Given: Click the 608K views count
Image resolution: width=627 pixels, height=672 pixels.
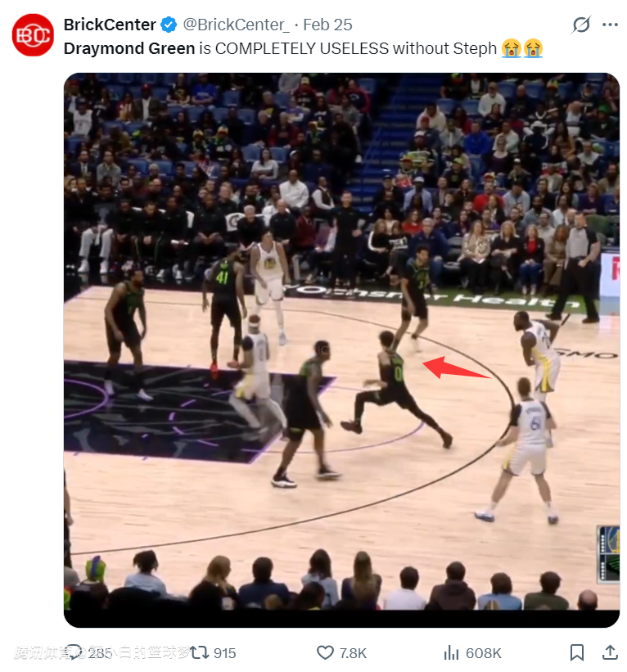Looking at the screenshot, I should coord(484,652).
